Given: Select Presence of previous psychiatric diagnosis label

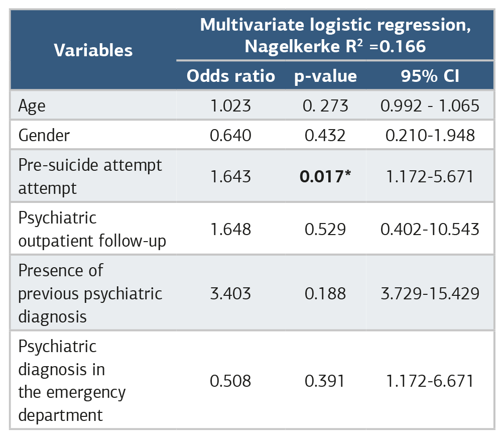Looking at the screenshot, I should pyautogui.click(x=90, y=293).
